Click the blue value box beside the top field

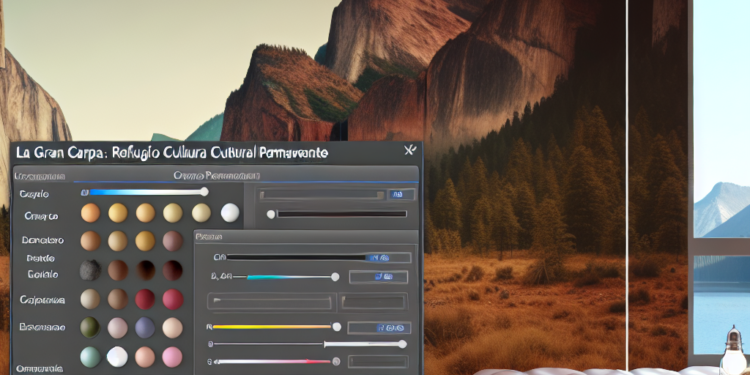pyautogui.click(x=401, y=195)
